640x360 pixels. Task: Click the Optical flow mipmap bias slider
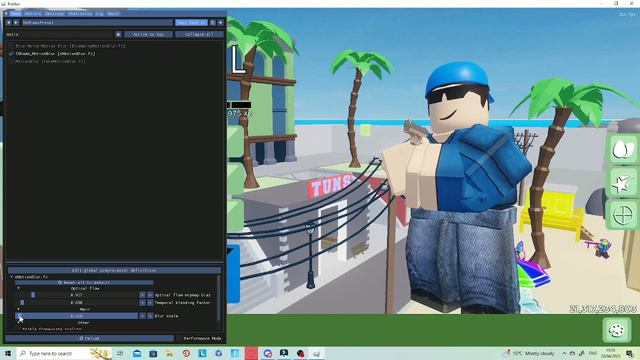point(77,295)
